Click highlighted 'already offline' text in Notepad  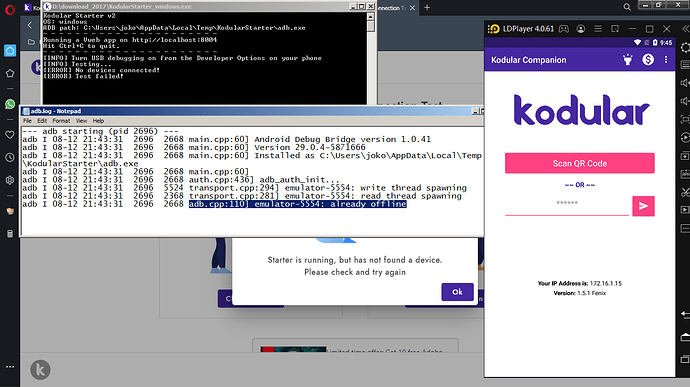(297, 204)
